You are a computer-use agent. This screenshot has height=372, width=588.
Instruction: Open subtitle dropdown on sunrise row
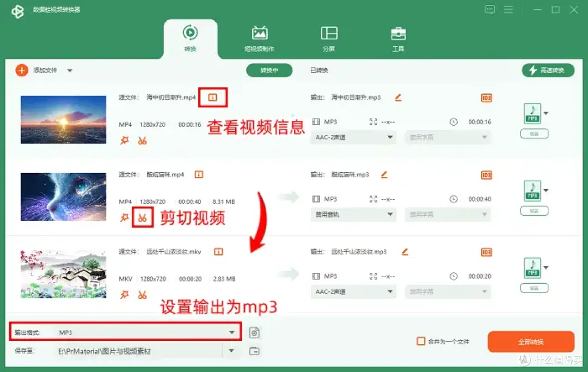point(448,137)
